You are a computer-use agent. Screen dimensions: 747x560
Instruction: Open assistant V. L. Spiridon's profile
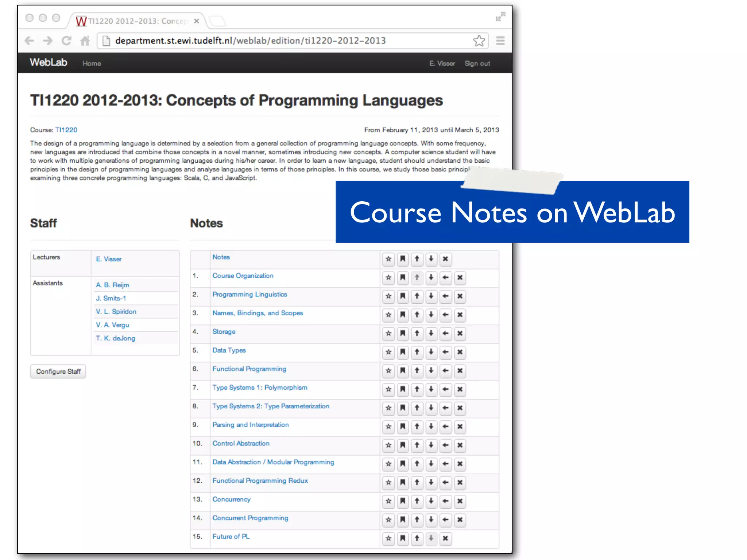point(116,312)
